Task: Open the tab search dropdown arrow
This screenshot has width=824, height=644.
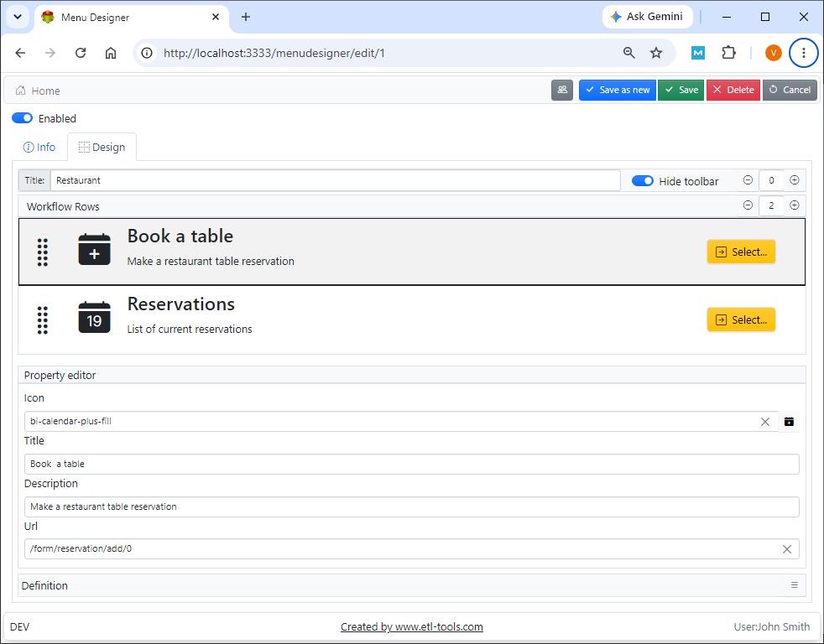Action: (18, 17)
